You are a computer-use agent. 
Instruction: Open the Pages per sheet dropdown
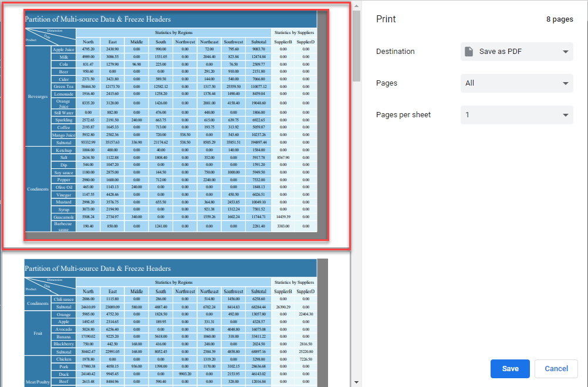pos(516,114)
